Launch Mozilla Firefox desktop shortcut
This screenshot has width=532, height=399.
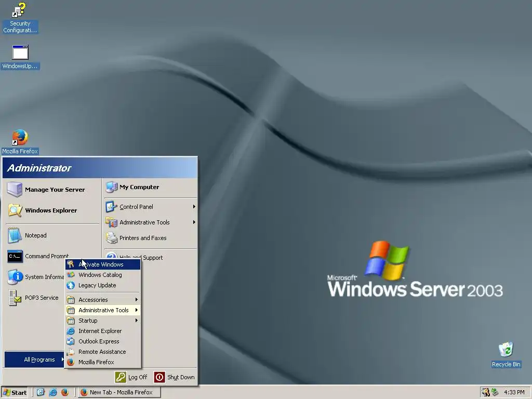pyautogui.click(x=20, y=141)
